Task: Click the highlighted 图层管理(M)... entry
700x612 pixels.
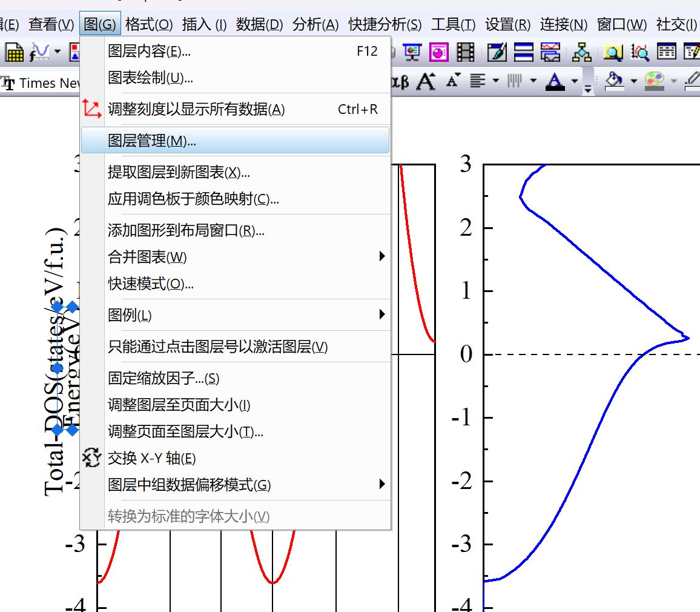Action: tap(236, 141)
